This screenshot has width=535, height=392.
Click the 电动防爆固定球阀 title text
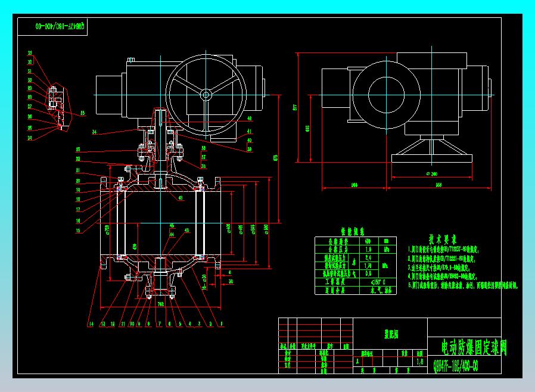[x=474, y=348]
